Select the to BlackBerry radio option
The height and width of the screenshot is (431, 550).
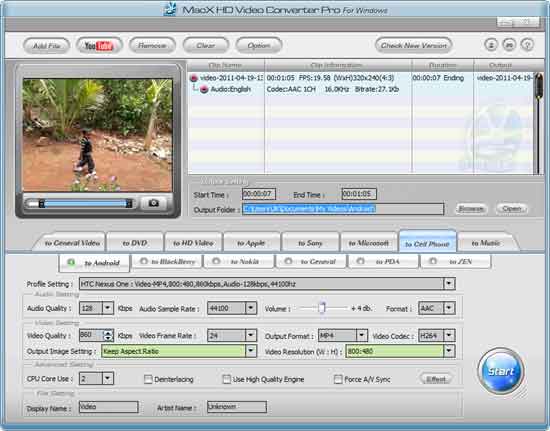(143, 261)
